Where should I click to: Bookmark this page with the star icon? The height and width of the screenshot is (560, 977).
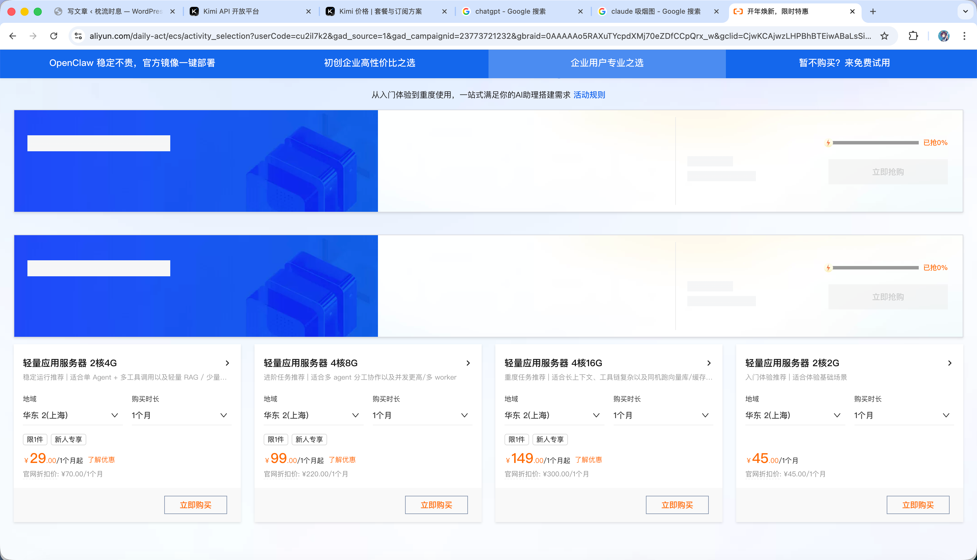tap(885, 36)
